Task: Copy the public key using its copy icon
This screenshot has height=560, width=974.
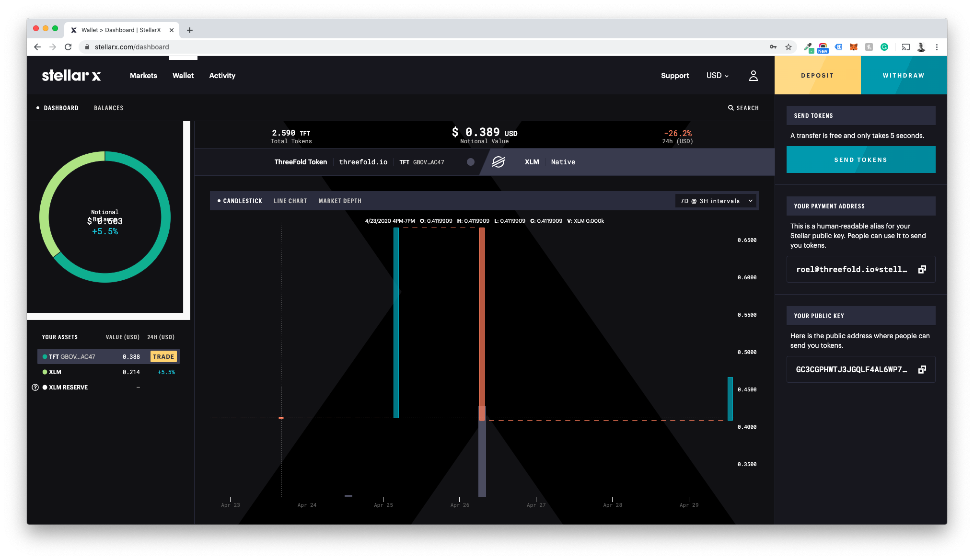Action: pos(922,370)
